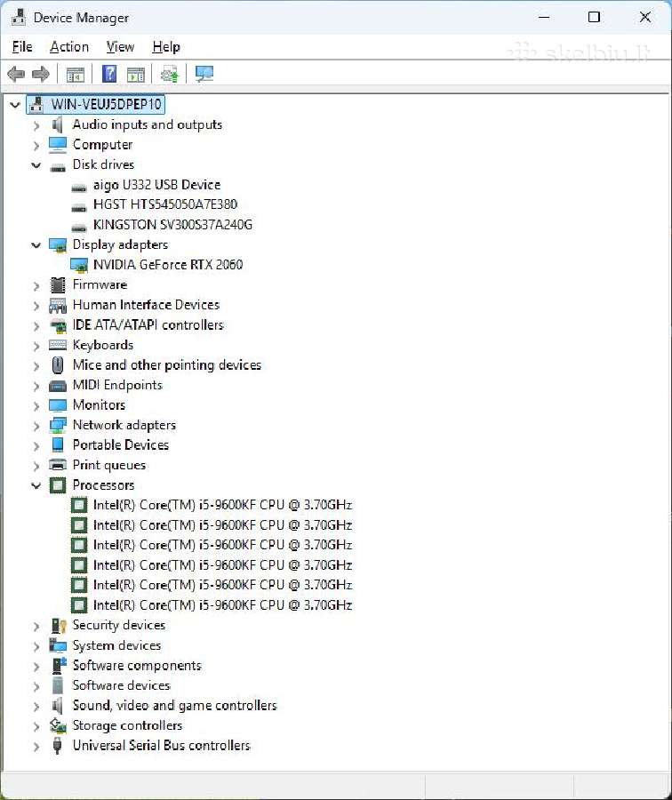Expand Sound, video and game controllers
The width and height of the screenshot is (672, 800).
36,707
